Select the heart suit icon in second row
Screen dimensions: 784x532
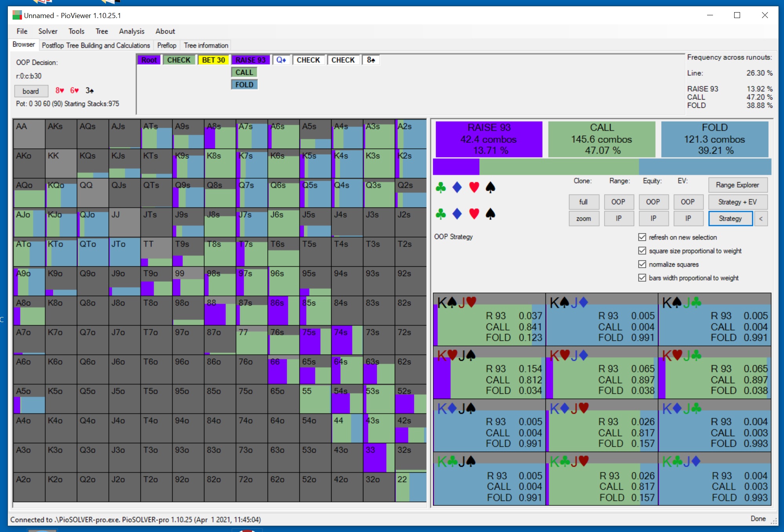click(474, 214)
